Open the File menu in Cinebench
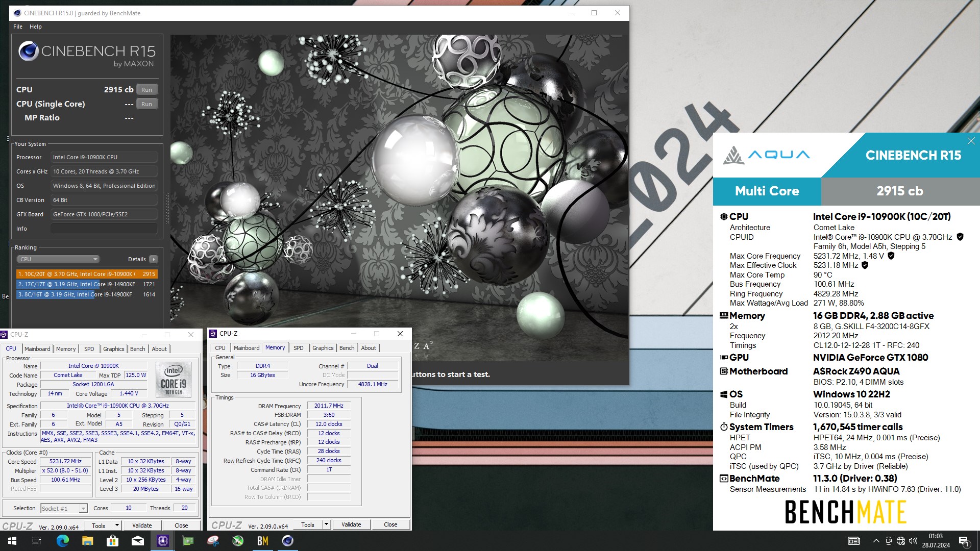The width and height of the screenshot is (980, 551). [x=18, y=27]
